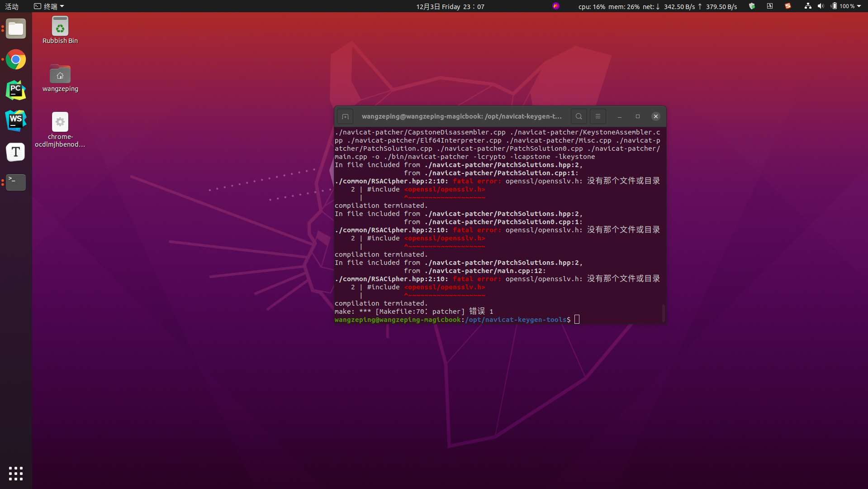This screenshot has height=489, width=868.
Task: Click network status icon
Action: click(x=808, y=6)
